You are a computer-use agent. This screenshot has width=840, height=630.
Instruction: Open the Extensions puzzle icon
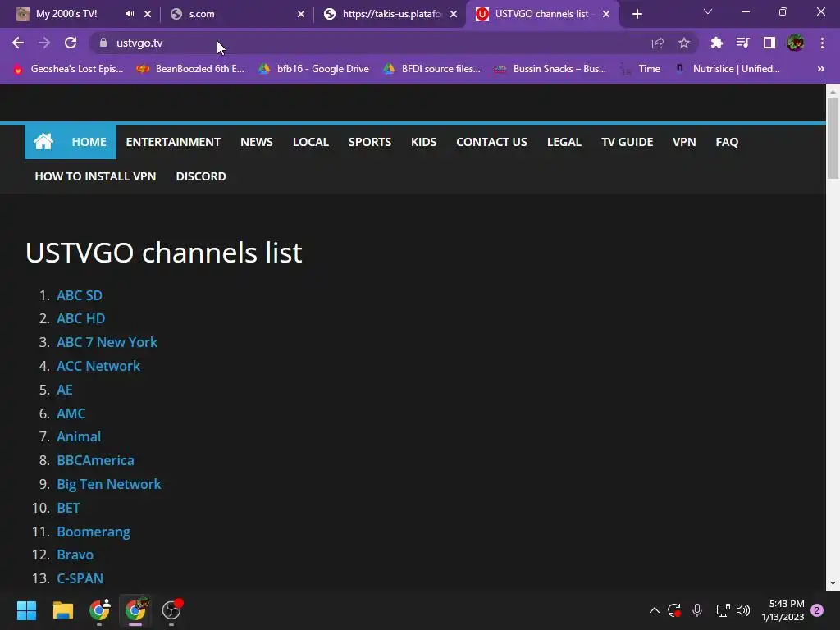click(x=716, y=43)
